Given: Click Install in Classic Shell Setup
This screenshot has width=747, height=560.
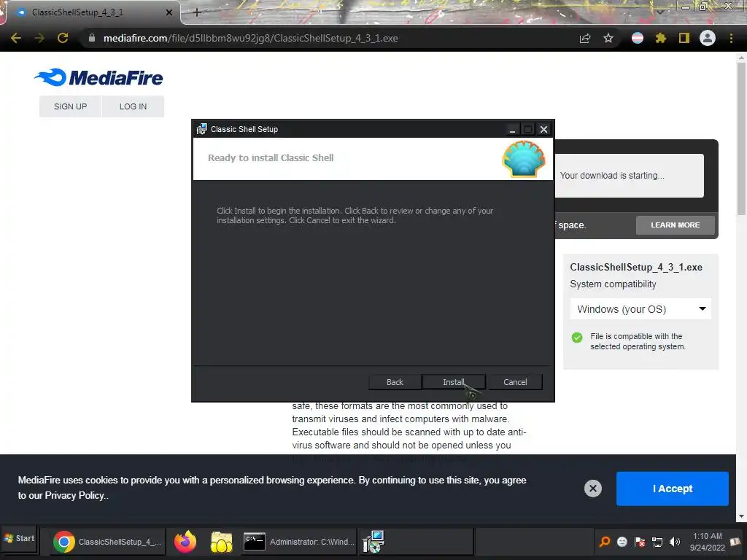Looking at the screenshot, I should coord(454,382).
